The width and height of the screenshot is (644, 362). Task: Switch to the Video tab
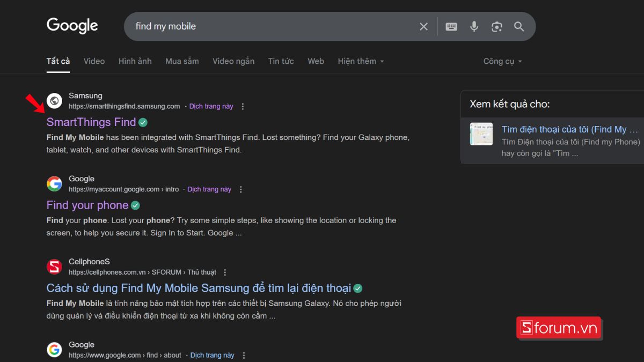point(94,61)
